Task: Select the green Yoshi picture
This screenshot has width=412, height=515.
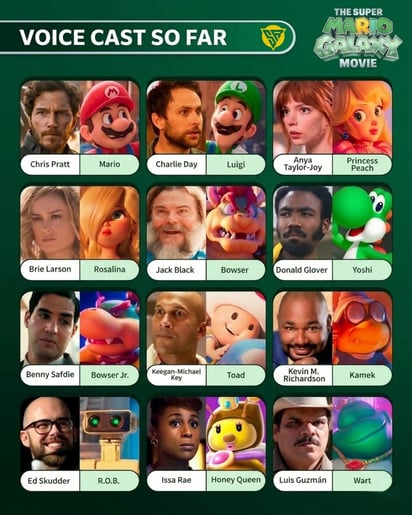Action: coord(362,223)
